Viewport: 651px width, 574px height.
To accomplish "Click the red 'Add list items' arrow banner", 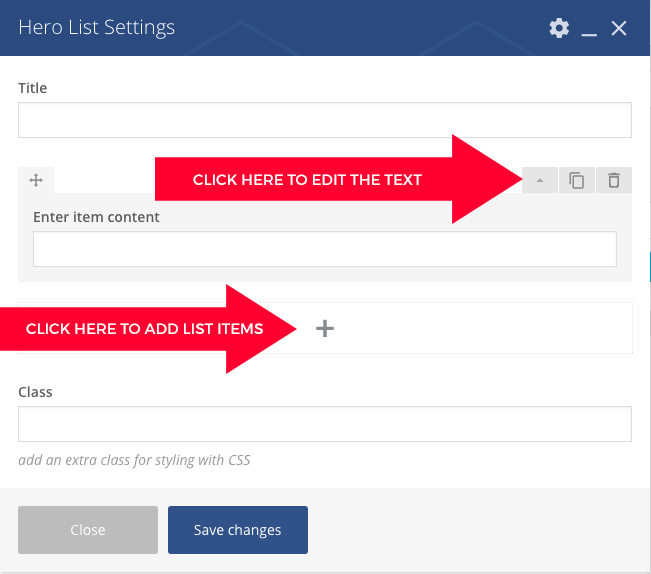I will tap(148, 329).
